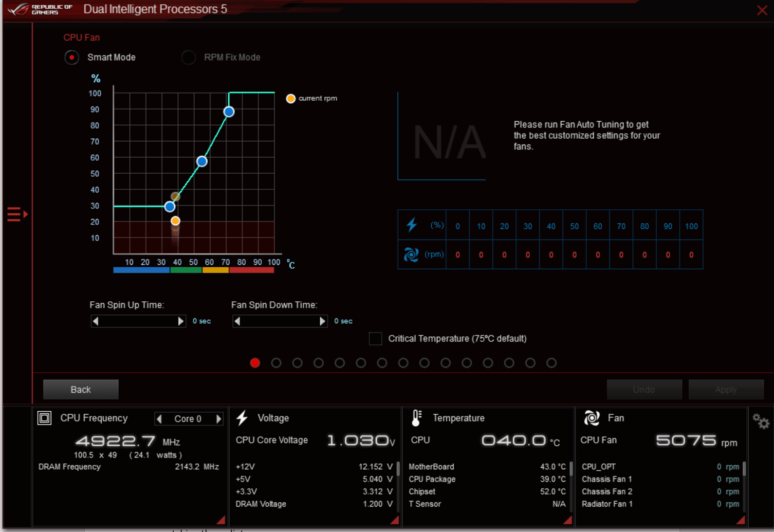Screen dimensions: 774x532
Task: Click the N/A fan tuning result box
Action: click(442, 136)
